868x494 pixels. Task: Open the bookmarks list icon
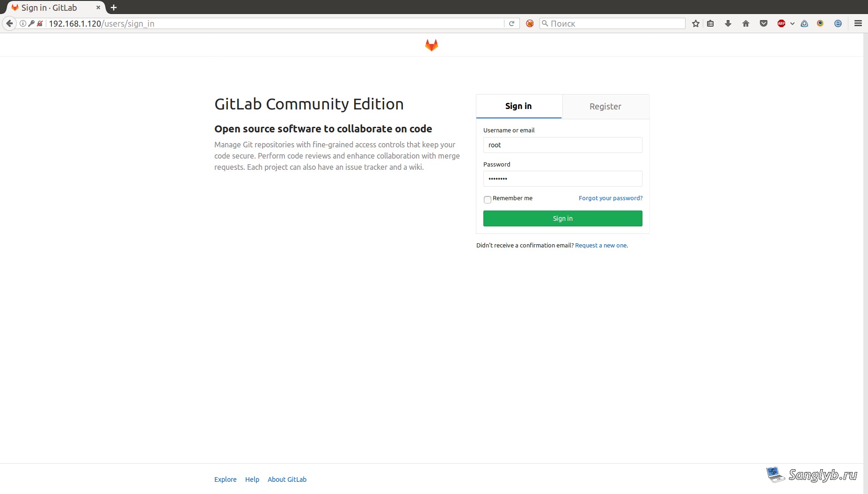click(x=710, y=23)
